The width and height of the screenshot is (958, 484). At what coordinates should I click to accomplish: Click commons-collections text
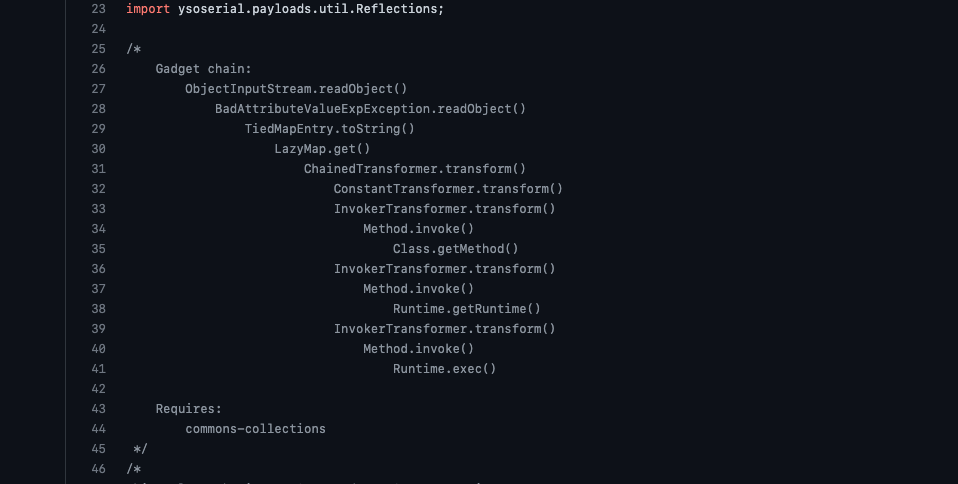tap(255, 429)
